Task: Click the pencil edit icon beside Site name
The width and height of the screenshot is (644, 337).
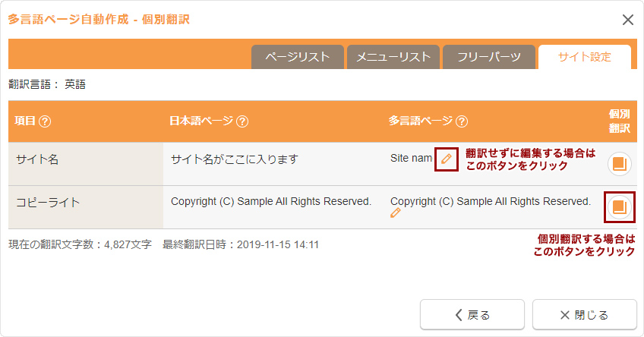Action: coord(447,159)
